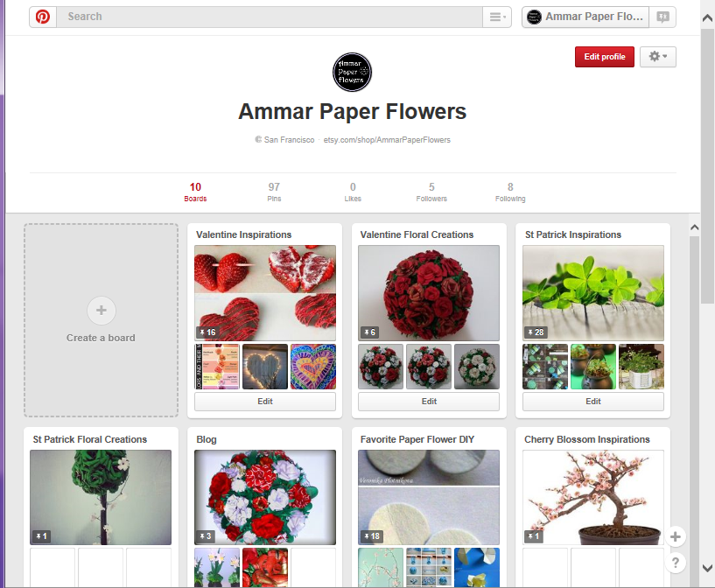
Task: Click the browser scrollbar down arrow
Action: coord(707,568)
